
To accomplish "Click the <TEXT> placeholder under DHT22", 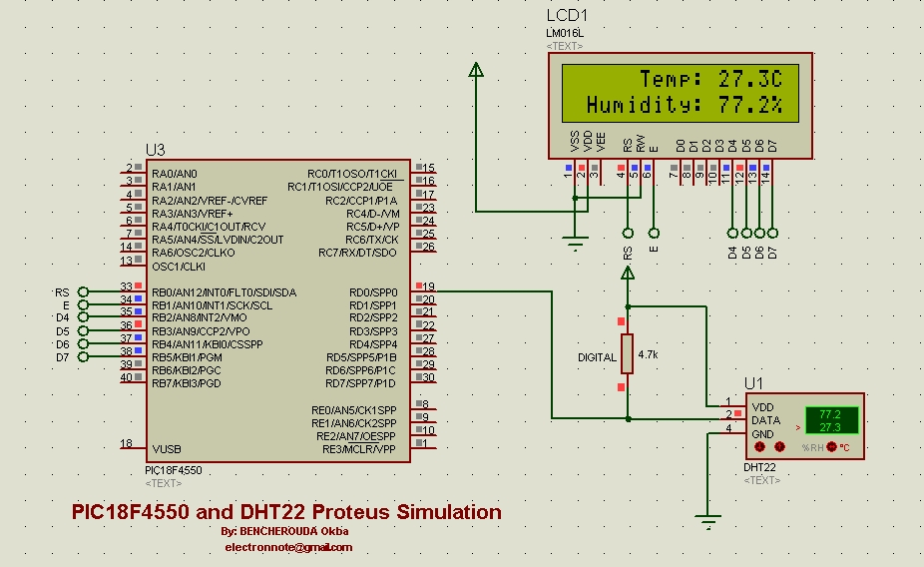I will pos(762,480).
